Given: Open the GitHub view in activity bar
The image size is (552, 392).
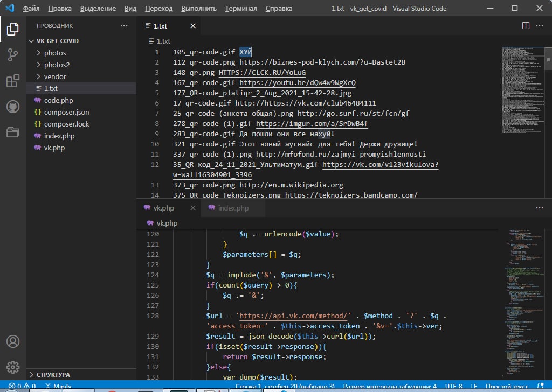Looking at the screenshot, I should tap(13, 107).
